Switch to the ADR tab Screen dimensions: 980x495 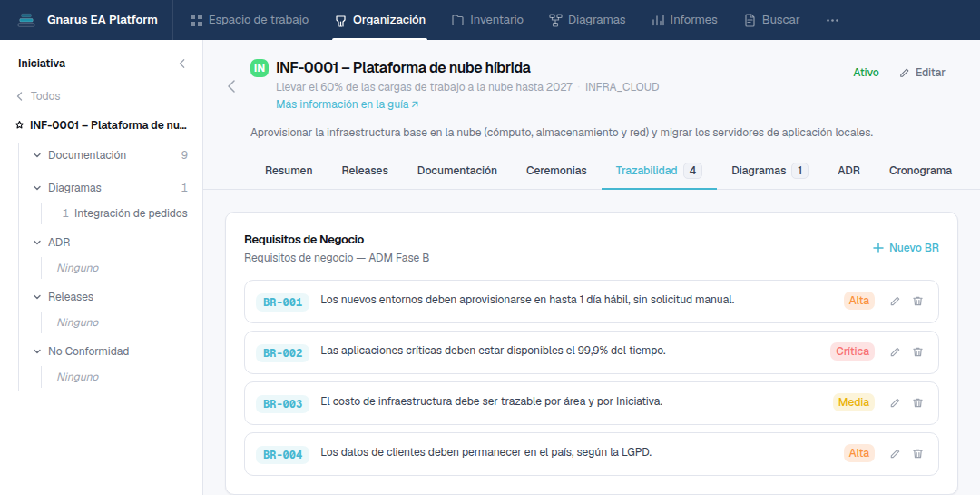(848, 170)
